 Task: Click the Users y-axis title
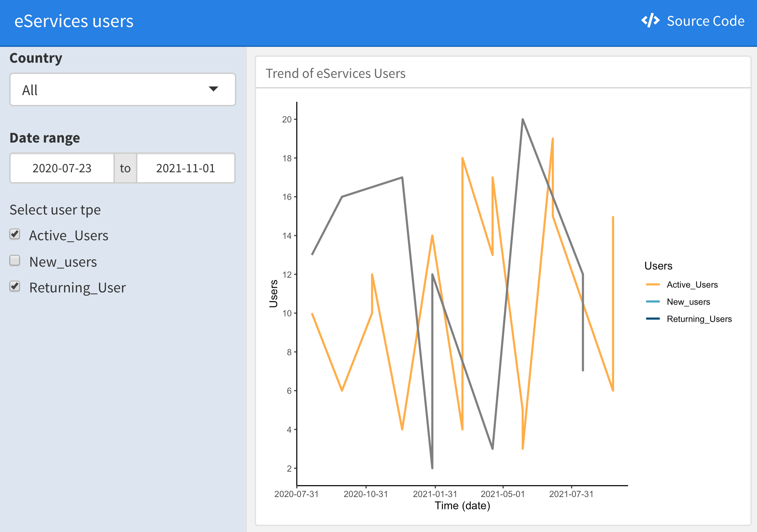[x=274, y=294]
